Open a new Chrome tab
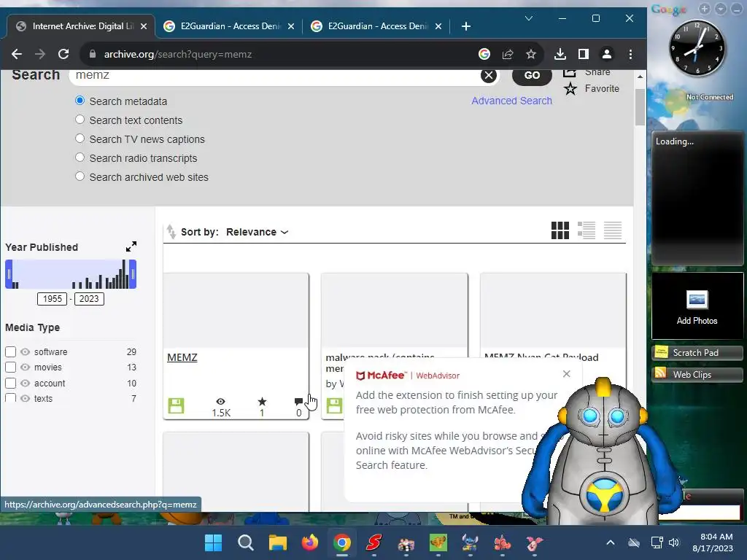Screen dimensions: 747x560 click(x=466, y=26)
